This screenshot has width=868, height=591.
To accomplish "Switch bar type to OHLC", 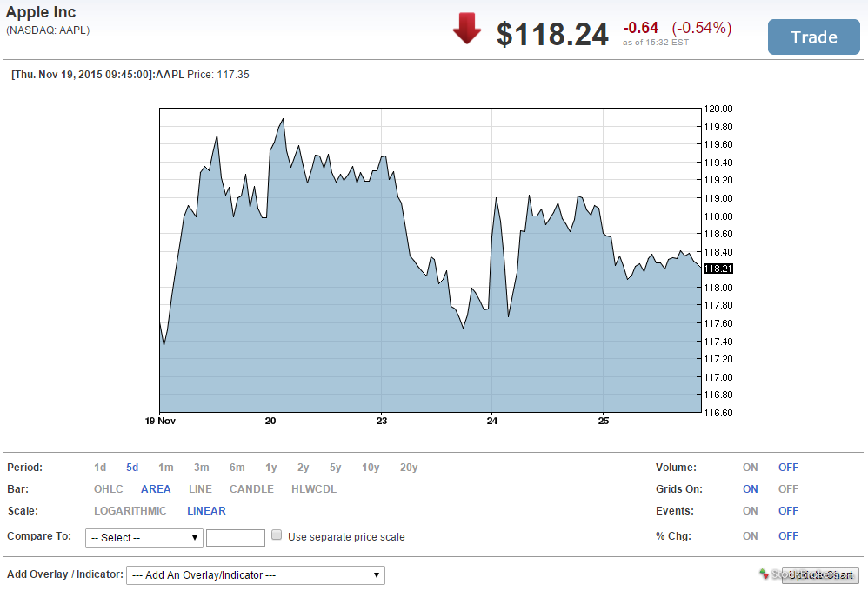I will 109,489.
